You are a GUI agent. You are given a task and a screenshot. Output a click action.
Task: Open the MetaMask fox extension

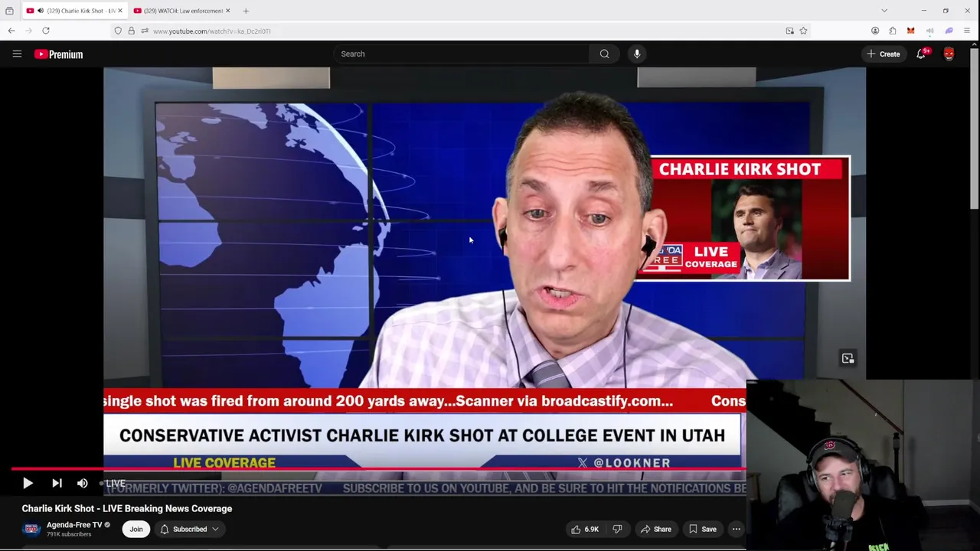[910, 31]
